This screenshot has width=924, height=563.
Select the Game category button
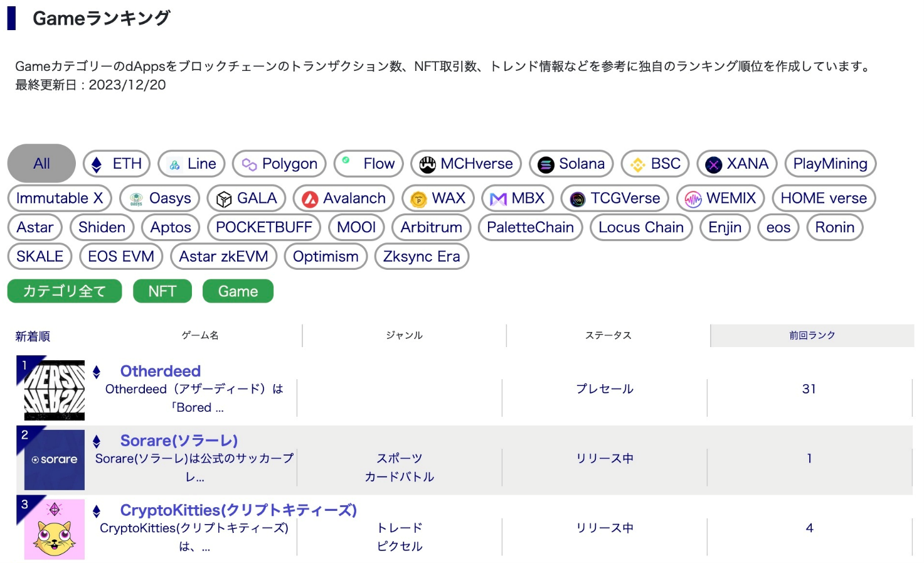pos(238,291)
